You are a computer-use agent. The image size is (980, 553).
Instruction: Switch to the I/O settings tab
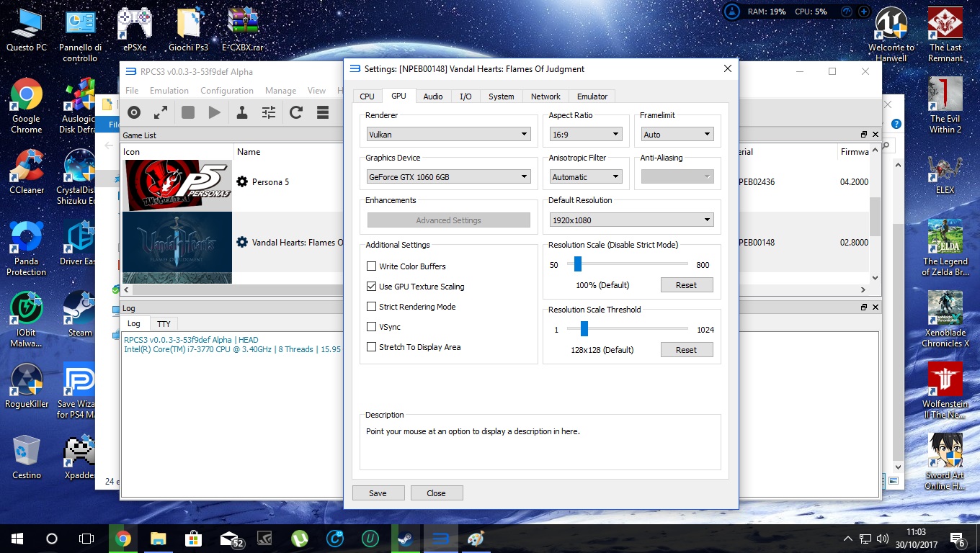(x=465, y=96)
